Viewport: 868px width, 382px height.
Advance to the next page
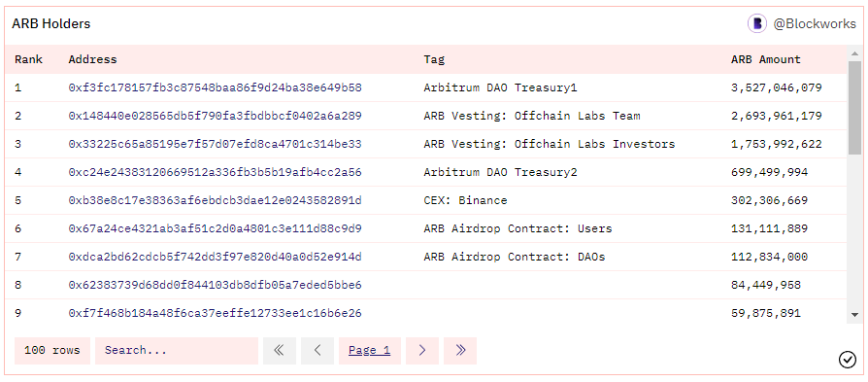pyautogui.click(x=421, y=350)
